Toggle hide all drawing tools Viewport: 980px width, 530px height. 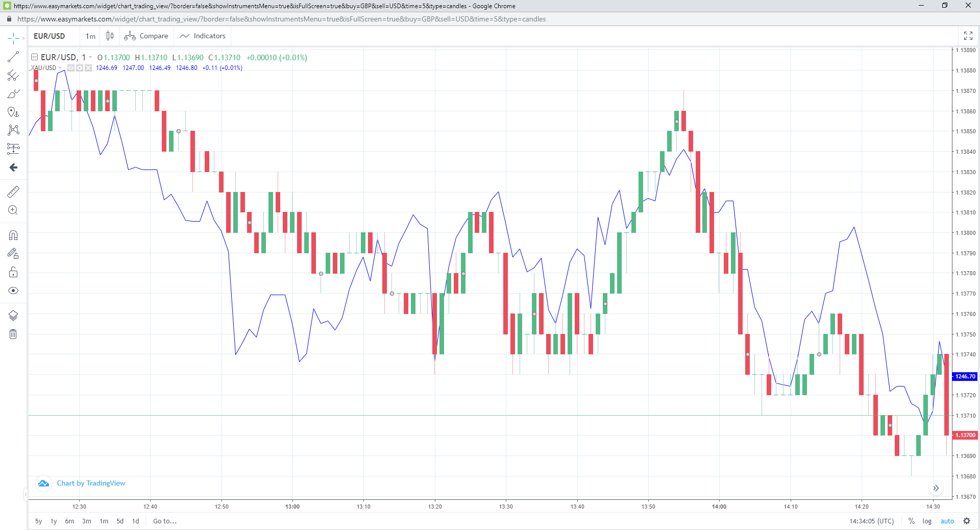tap(13, 291)
